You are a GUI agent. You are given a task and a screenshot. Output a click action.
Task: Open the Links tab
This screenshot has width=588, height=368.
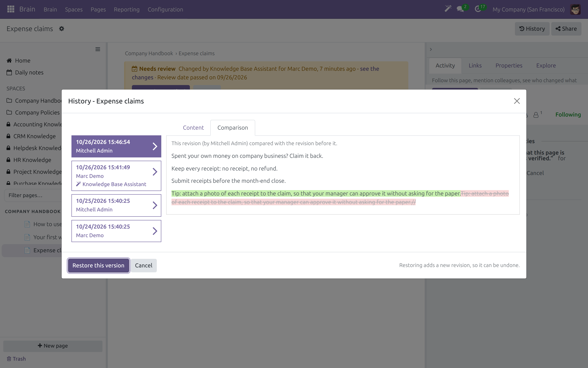[475, 65]
